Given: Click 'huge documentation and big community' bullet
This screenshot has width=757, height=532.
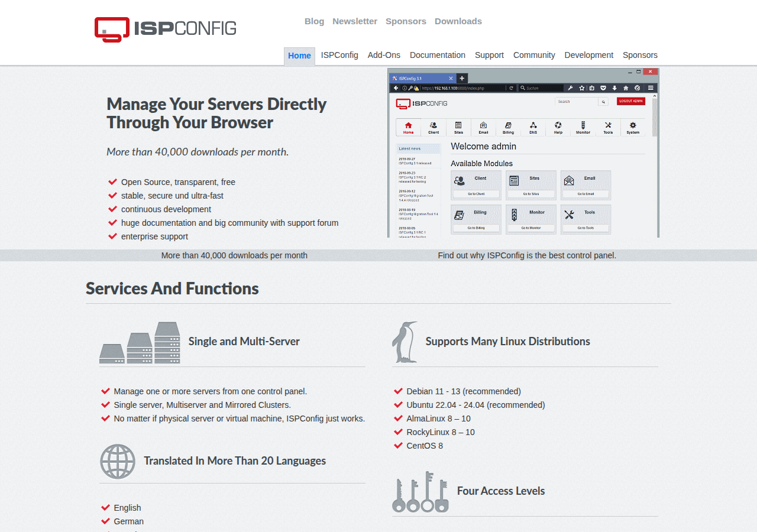Looking at the screenshot, I should point(229,223).
